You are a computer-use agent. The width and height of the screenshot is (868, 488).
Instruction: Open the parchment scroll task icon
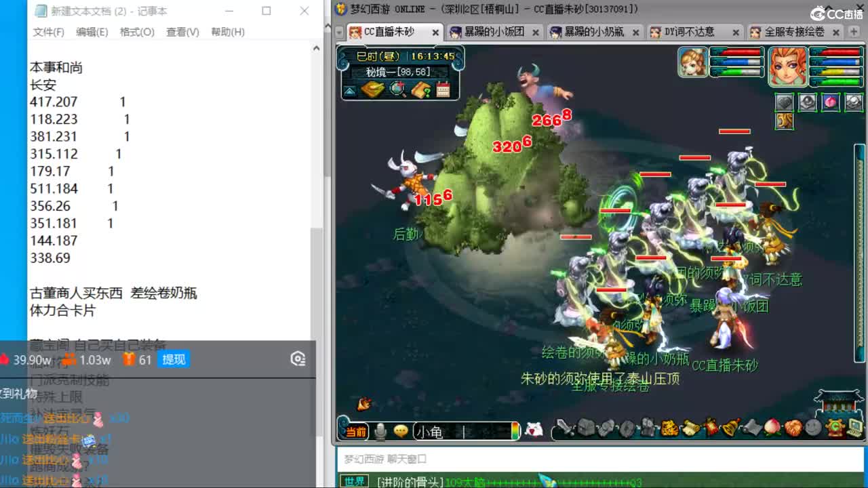tap(690, 428)
